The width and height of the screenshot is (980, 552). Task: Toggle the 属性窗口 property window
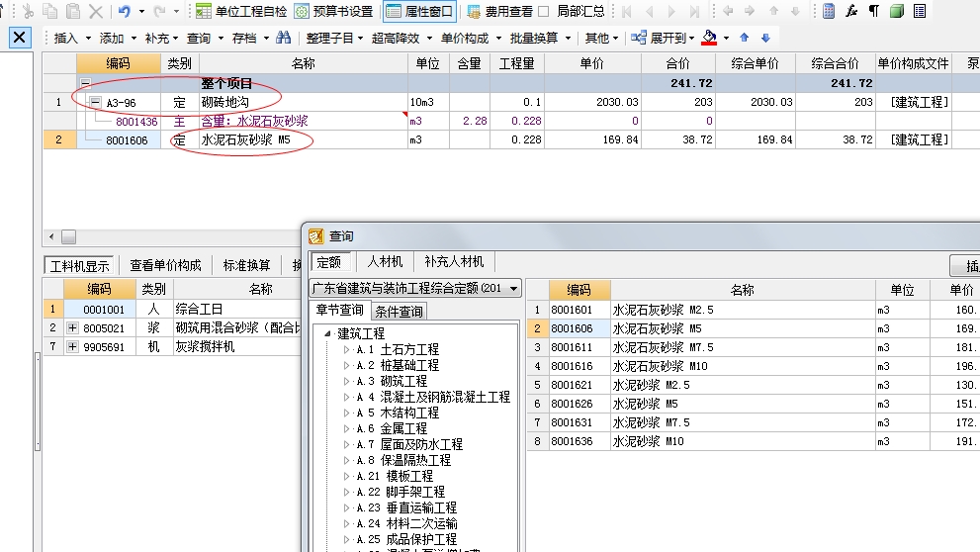click(419, 11)
